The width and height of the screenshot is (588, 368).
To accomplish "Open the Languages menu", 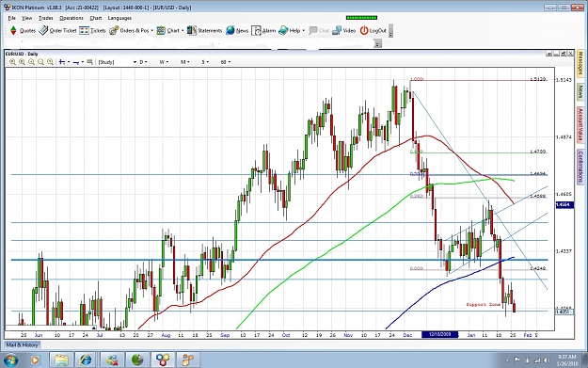I will point(119,18).
